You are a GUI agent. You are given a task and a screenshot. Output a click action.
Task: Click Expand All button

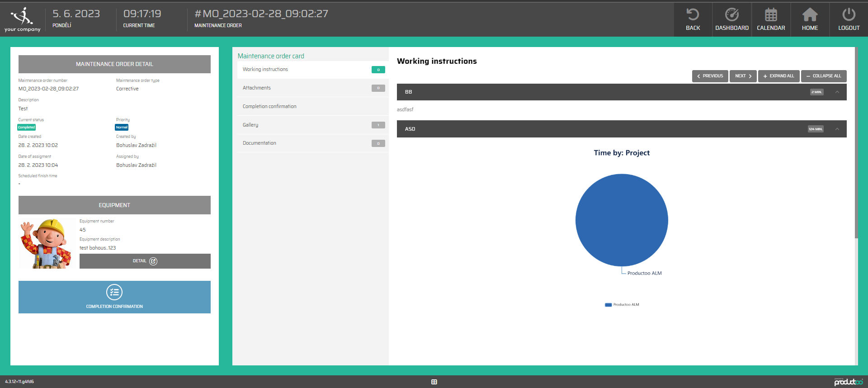click(x=778, y=76)
